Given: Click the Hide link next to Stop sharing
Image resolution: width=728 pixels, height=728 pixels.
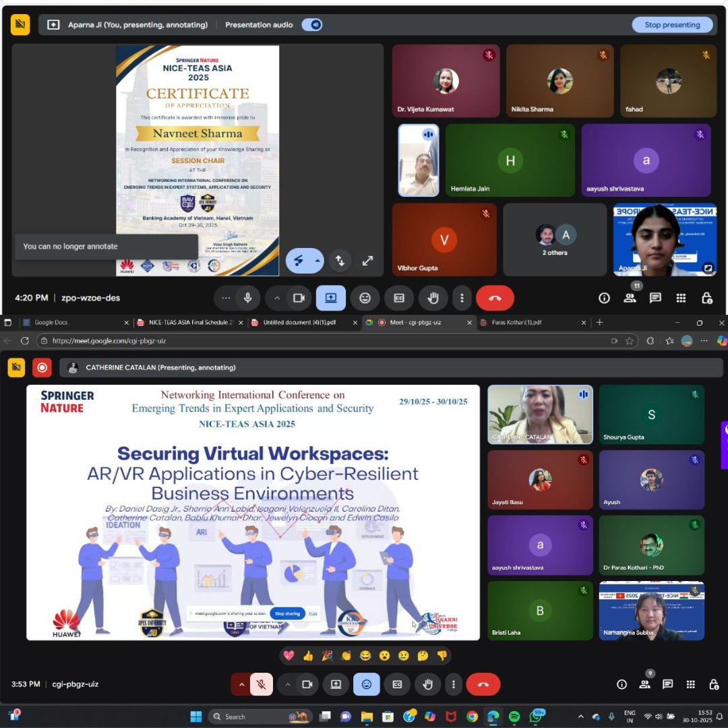Looking at the screenshot, I should (x=313, y=613).
